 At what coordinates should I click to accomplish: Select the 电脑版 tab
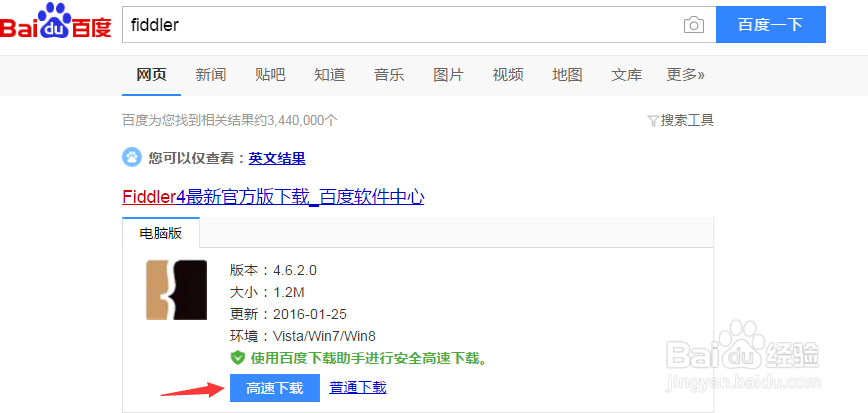161,233
